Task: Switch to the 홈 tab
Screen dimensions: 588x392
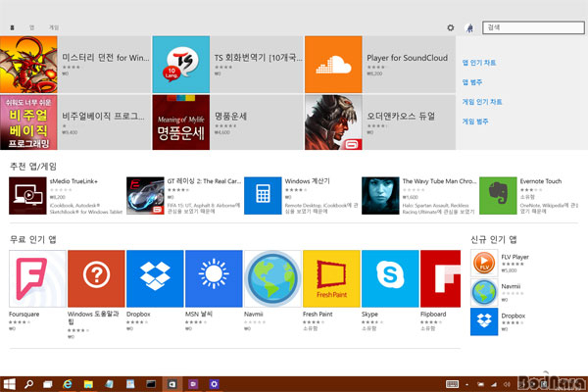Action: click(x=12, y=27)
